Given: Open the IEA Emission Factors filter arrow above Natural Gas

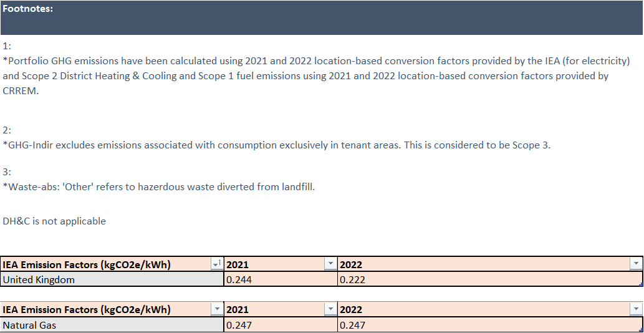Looking at the screenshot, I should click(x=216, y=309).
